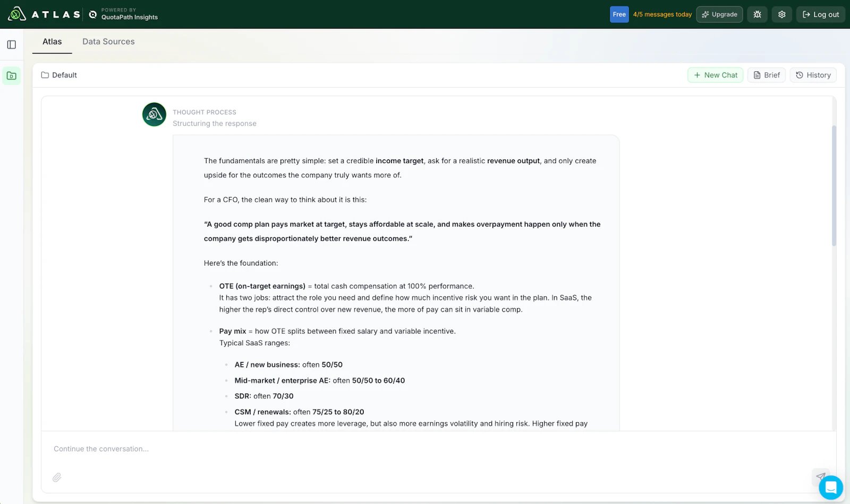The image size is (850, 504).
Task: Click the Atlas avatar next to Thought Process
Action: click(154, 114)
